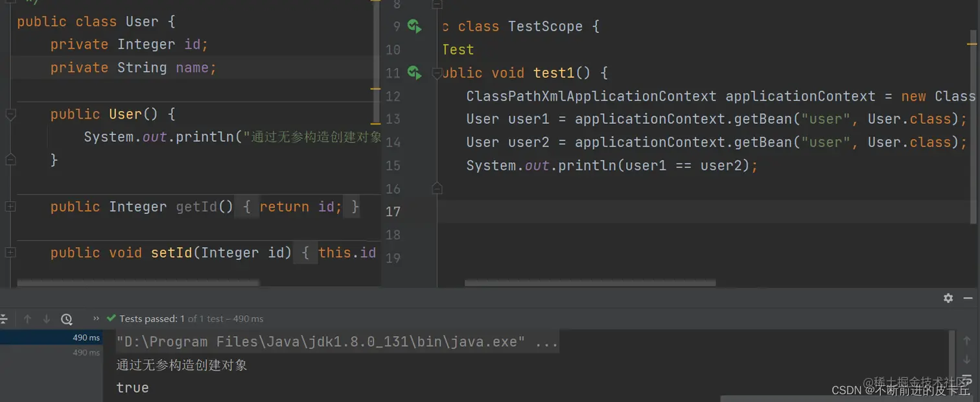Click the System.out.println line in User constructor

tap(233, 137)
